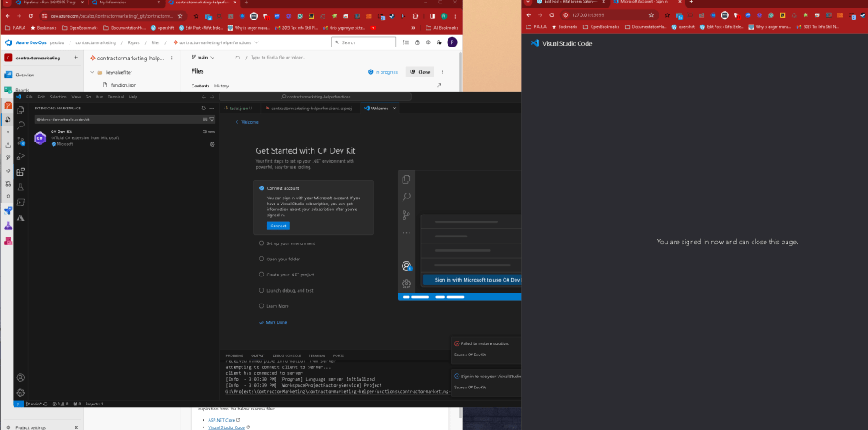Open the Testing flask view in VS Code
This screenshot has height=430, width=868.
20,187
